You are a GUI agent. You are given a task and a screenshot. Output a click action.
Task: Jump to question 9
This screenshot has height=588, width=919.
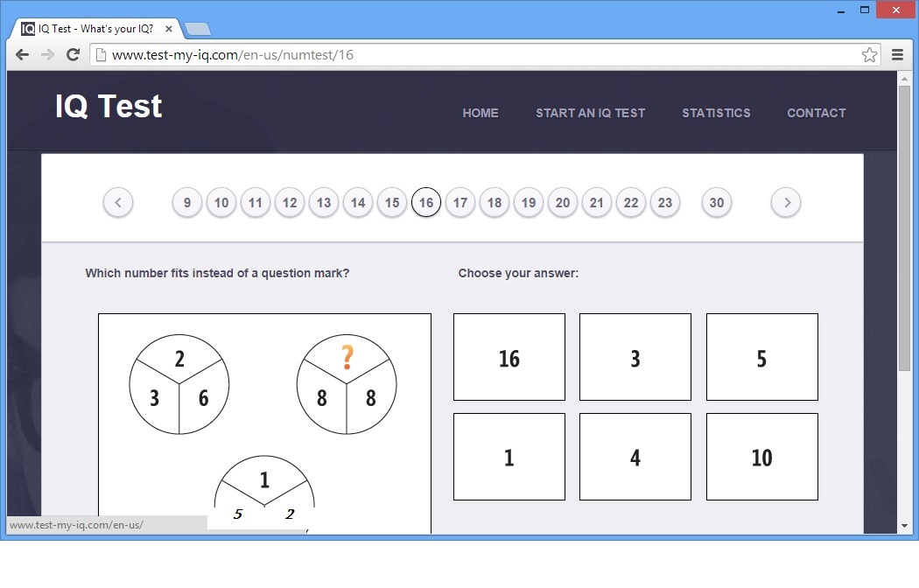point(187,203)
